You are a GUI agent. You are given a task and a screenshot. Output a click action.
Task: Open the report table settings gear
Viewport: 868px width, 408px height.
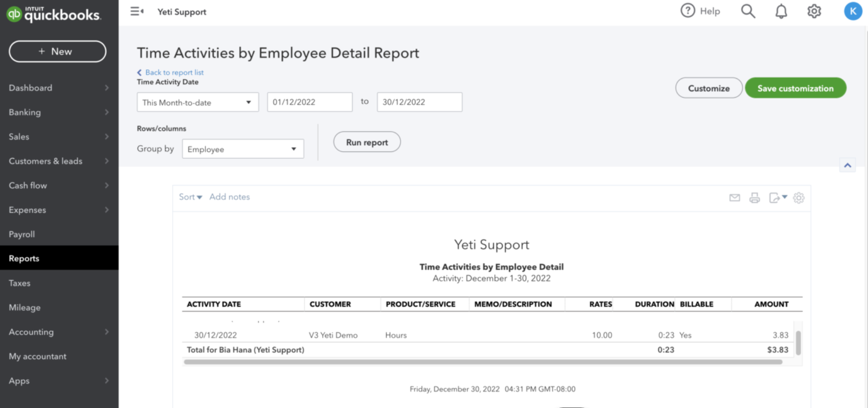click(x=799, y=198)
